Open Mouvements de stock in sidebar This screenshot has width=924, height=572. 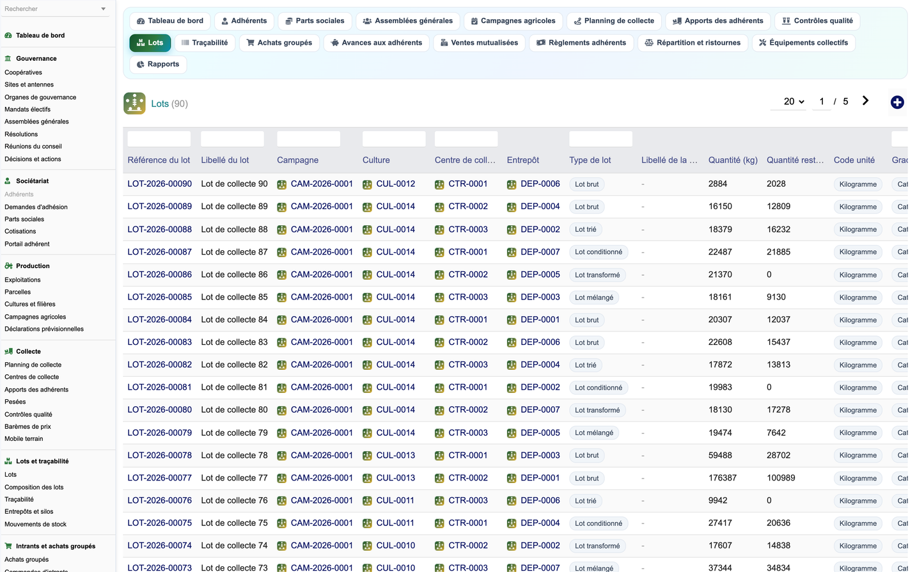36,524
